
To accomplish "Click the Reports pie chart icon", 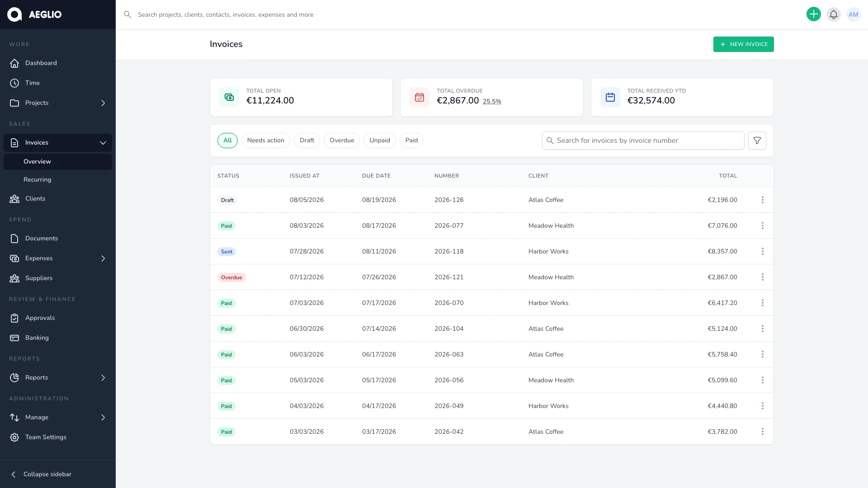I will 14,378.
